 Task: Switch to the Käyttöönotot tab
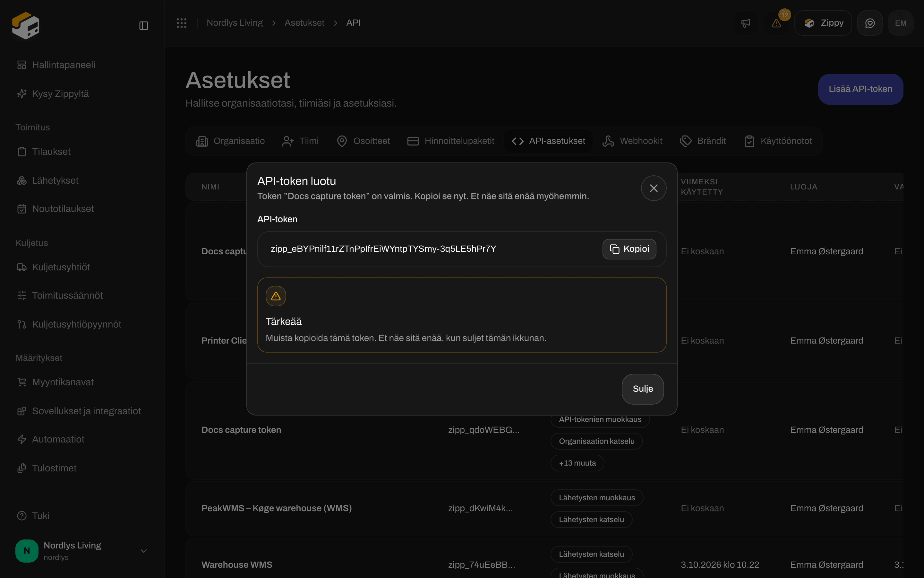(778, 141)
